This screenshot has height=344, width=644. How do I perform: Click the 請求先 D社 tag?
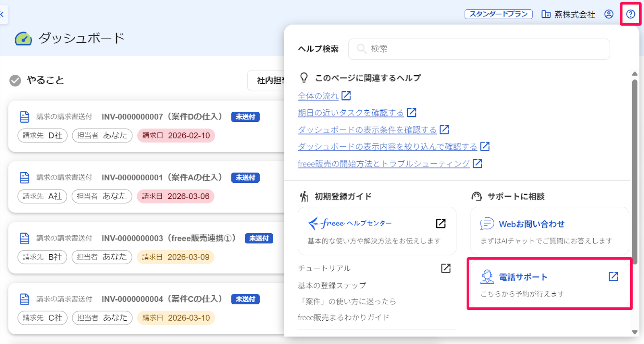point(42,136)
